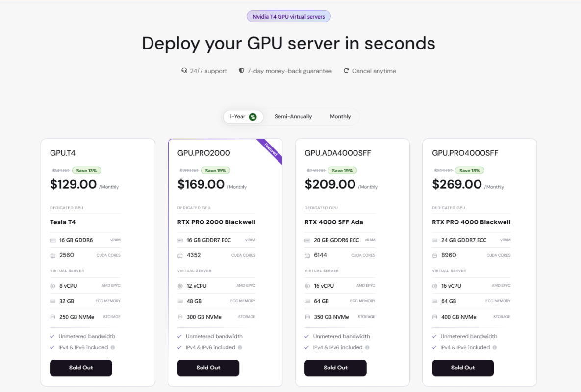Click the Save 18% badge
581x392 pixels.
[x=470, y=171]
